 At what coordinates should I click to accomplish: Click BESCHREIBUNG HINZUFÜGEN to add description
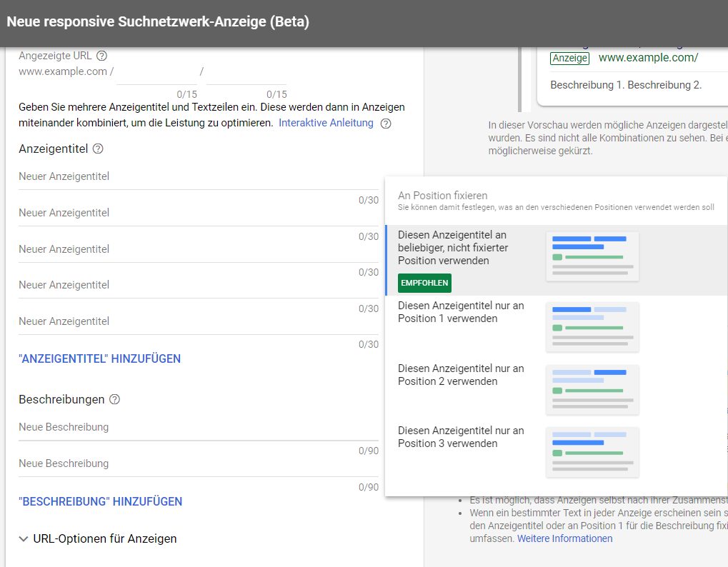pyautogui.click(x=101, y=501)
